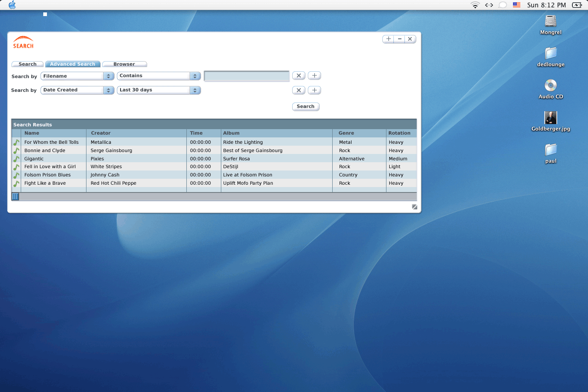
Task: Add a criterion after Date Created row
Action: (314, 90)
